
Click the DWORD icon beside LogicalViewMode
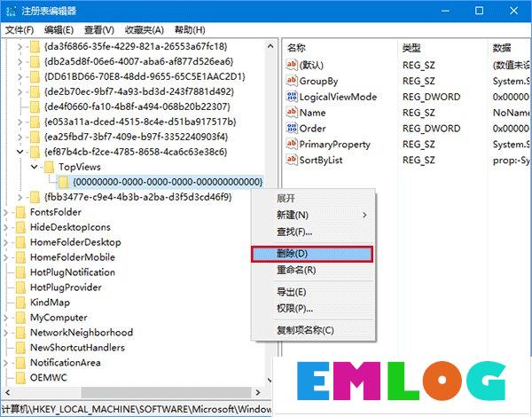292,97
